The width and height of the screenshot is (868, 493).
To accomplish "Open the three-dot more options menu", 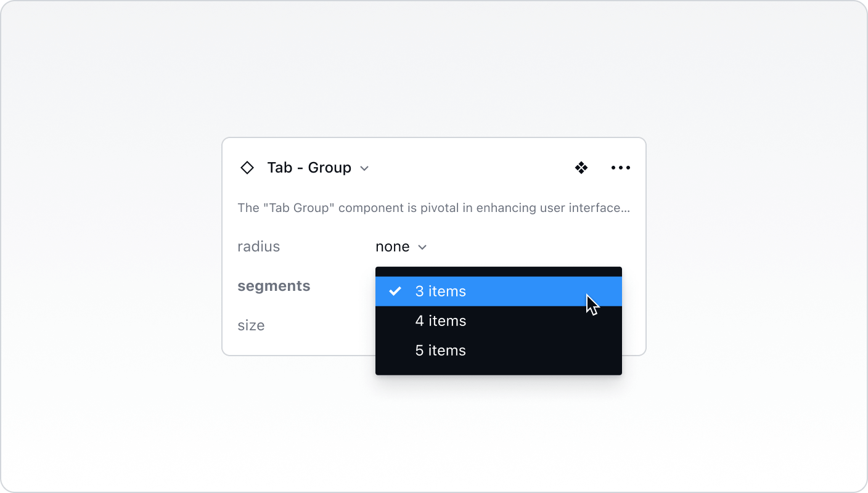I will coord(620,168).
